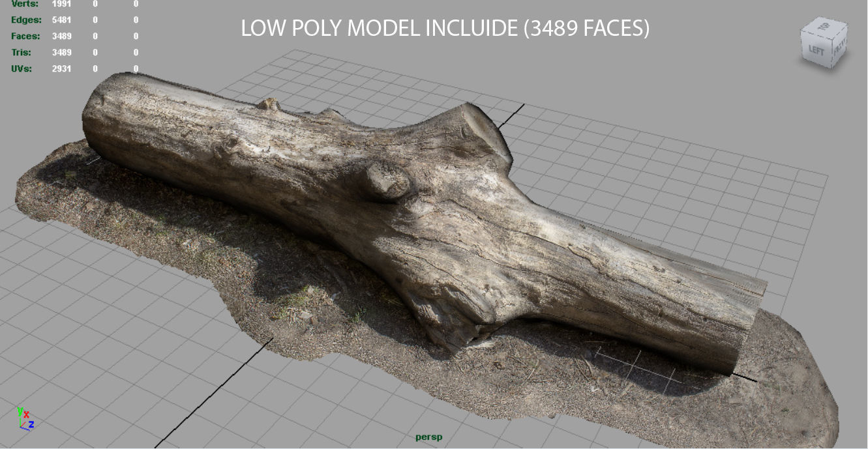868x449 pixels.
Task: Click the Verts count value 1991
Action: click(x=62, y=4)
